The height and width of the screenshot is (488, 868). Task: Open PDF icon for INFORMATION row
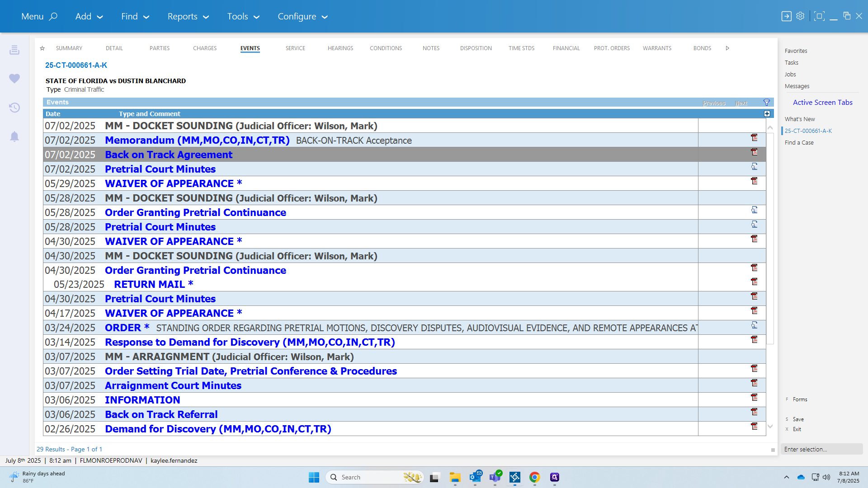[x=754, y=397]
